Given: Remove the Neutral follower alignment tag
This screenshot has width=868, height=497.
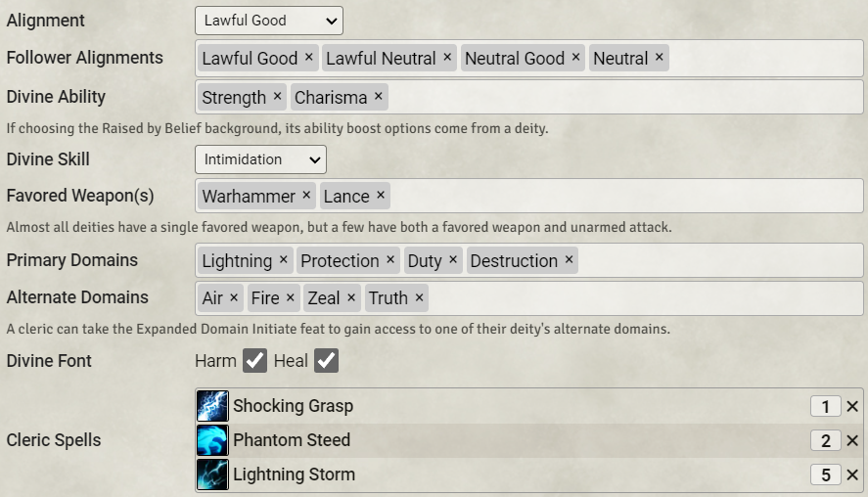Looking at the screenshot, I should pos(660,58).
